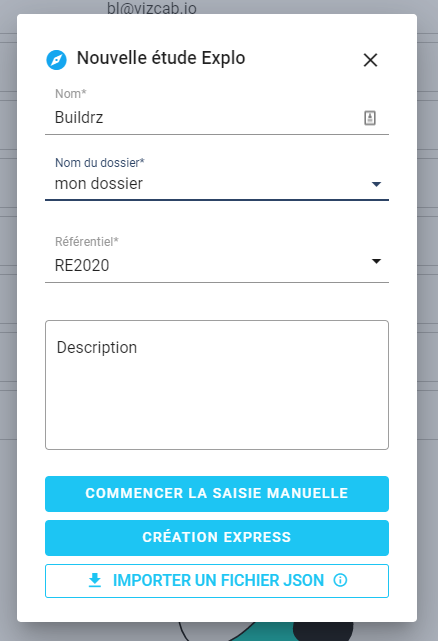The width and height of the screenshot is (438, 641).
Task: Click the blue compass Explo icon
Action: [56, 60]
